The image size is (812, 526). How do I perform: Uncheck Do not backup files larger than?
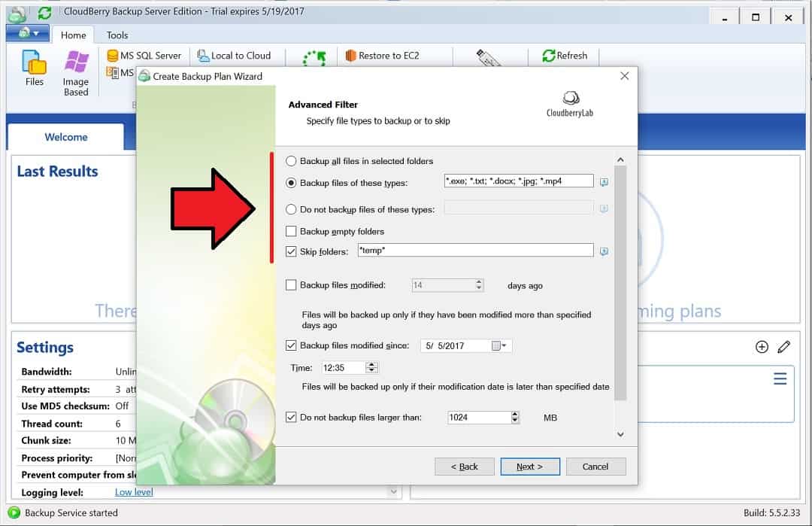pos(291,417)
